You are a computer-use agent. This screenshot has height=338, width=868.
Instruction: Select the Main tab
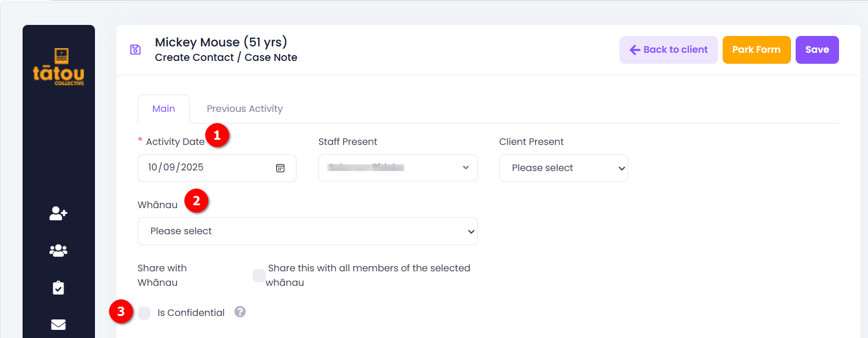(x=164, y=109)
